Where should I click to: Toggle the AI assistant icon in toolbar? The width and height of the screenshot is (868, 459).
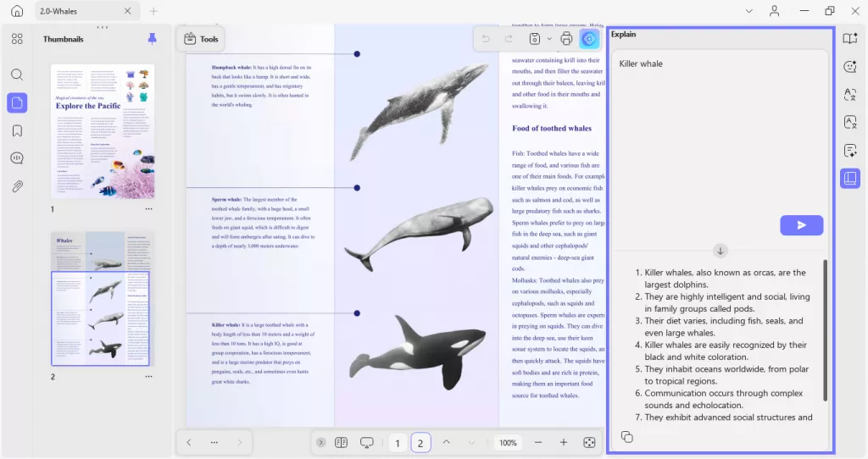tap(590, 39)
